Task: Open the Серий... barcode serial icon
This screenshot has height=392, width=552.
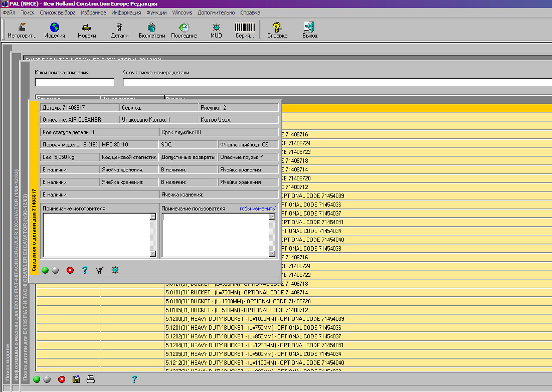Action: pyautogui.click(x=244, y=30)
